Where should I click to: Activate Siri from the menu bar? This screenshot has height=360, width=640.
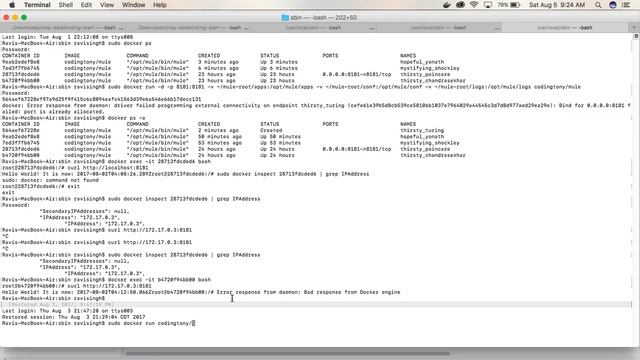(612, 5)
